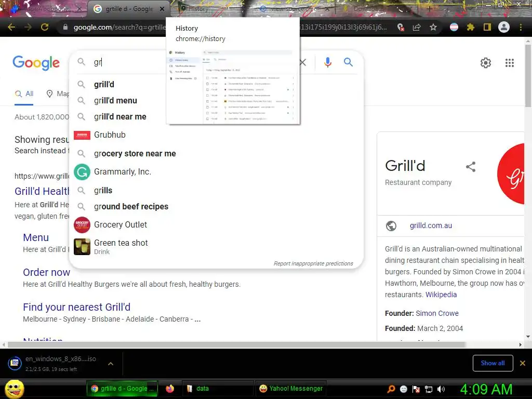Click the blocked cookie indicator icon

coord(401,27)
